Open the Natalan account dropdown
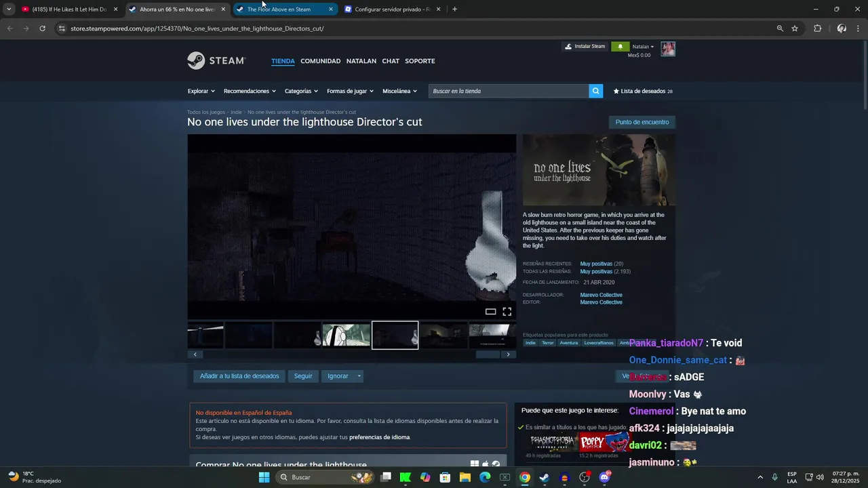This screenshot has height=488, width=868. (x=643, y=47)
